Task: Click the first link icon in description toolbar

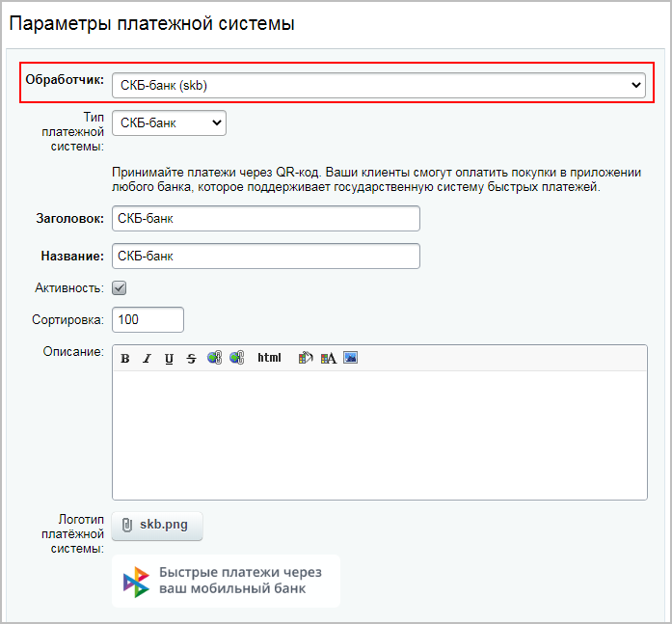Action: click(214, 358)
